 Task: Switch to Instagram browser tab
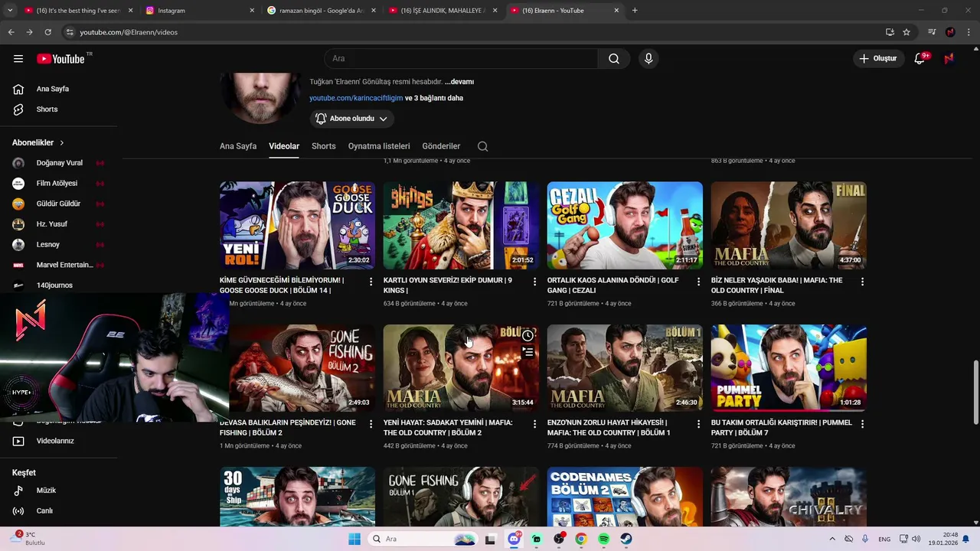click(199, 11)
